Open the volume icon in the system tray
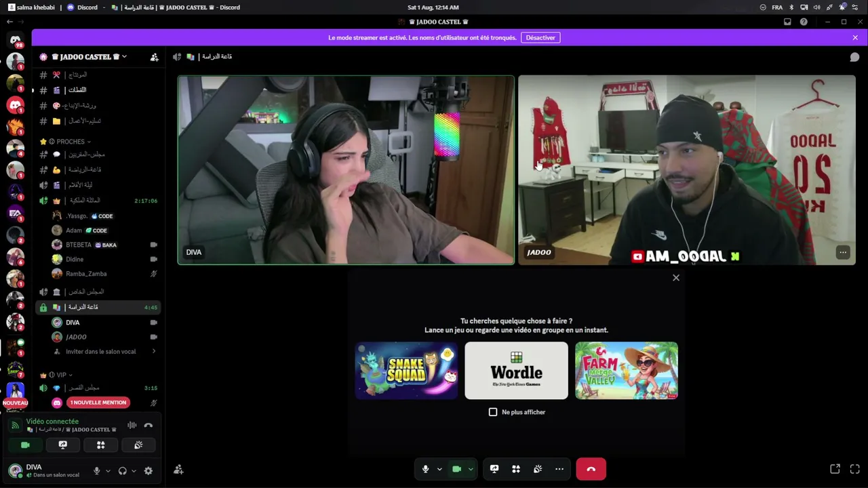This screenshot has width=868, height=488. coord(816,7)
